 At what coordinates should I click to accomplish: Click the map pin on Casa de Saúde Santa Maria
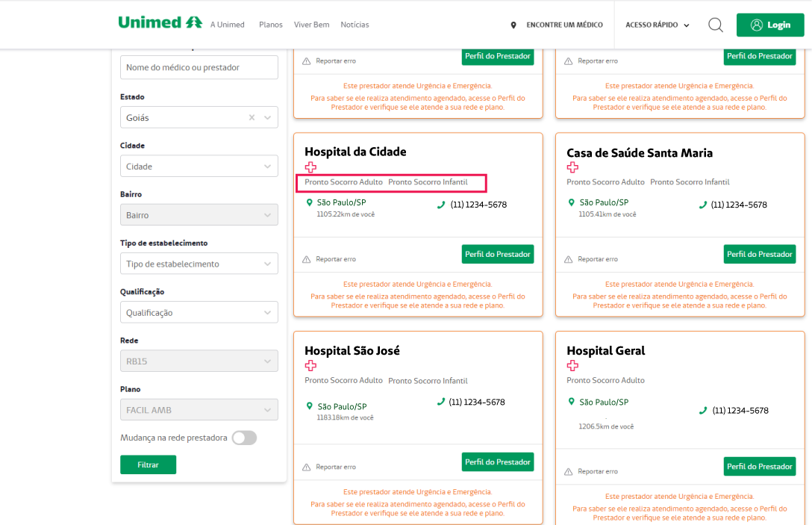[x=572, y=202]
